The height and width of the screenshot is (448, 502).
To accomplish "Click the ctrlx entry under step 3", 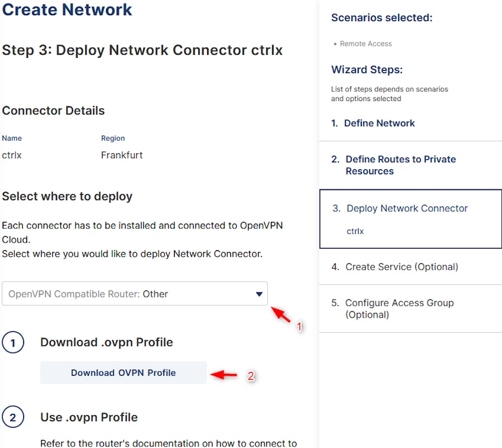I will [355, 231].
